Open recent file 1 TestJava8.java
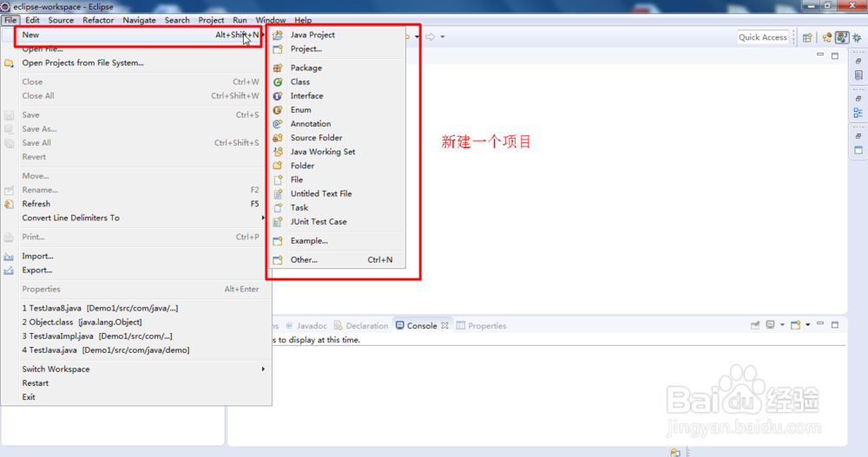The height and width of the screenshot is (457, 868). (x=135, y=308)
